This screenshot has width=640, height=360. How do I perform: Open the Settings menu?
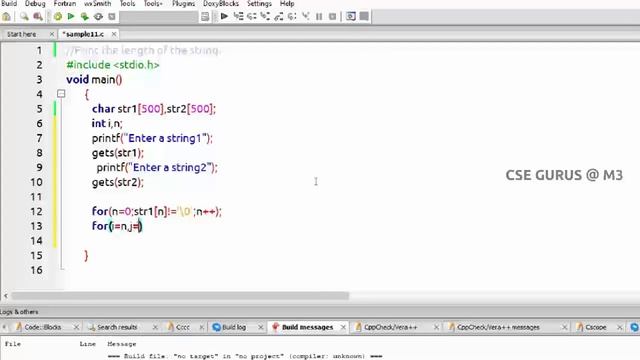click(259, 4)
